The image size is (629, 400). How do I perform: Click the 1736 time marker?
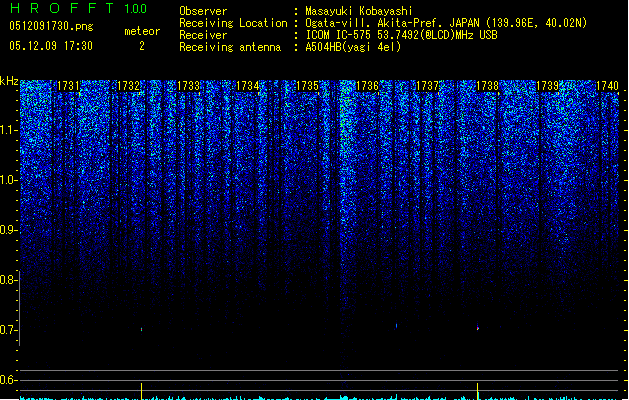(x=367, y=86)
